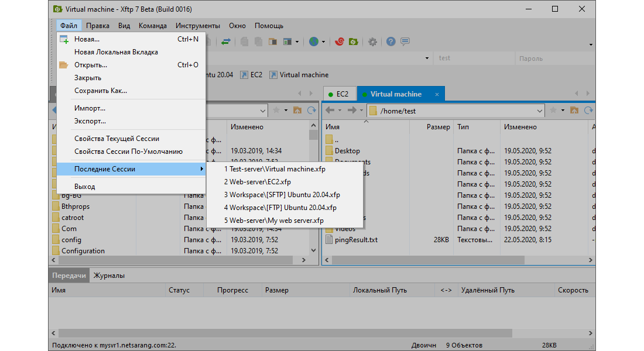This screenshot has width=644, height=351.
Task: Open the pane layout dropdown arrow
Action: tap(297, 42)
